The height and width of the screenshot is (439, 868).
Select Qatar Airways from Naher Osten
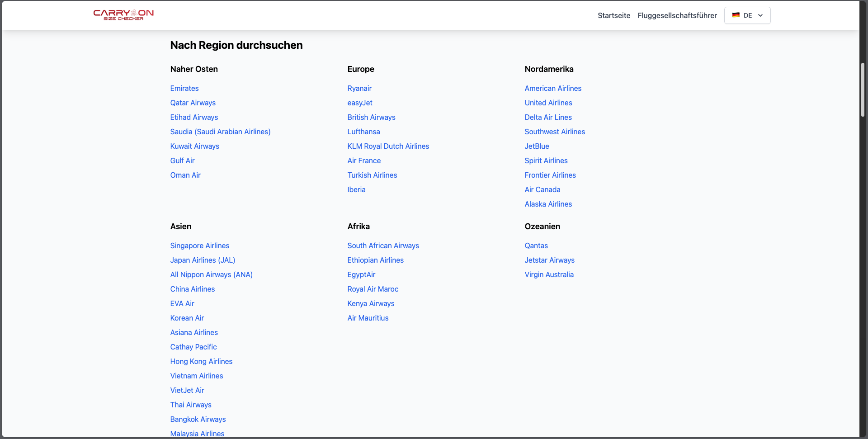pos(193,103)
